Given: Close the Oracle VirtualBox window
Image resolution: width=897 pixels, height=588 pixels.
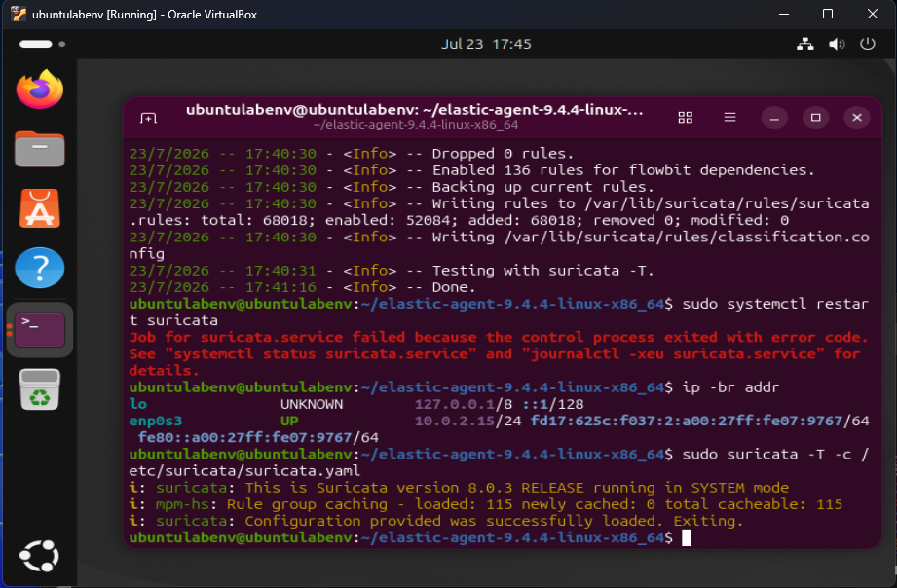Looking at the screenshot, I should (873, 14).
